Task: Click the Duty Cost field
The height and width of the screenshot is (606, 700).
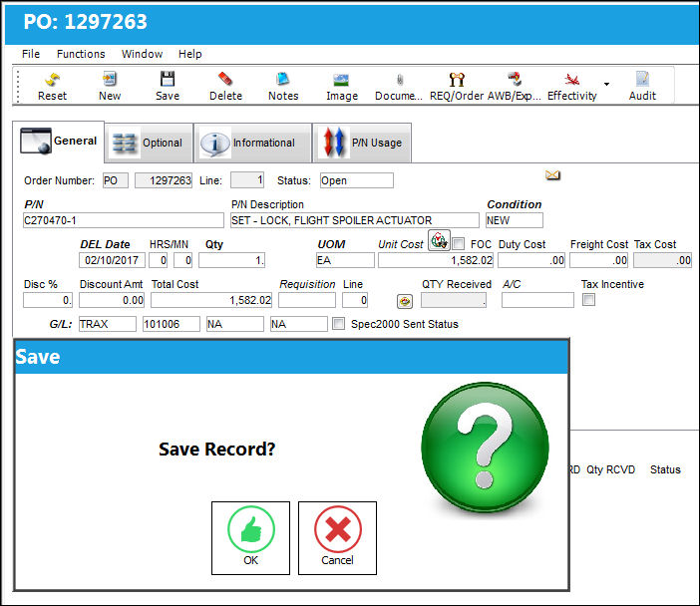Action: click(x=531, y=260)
